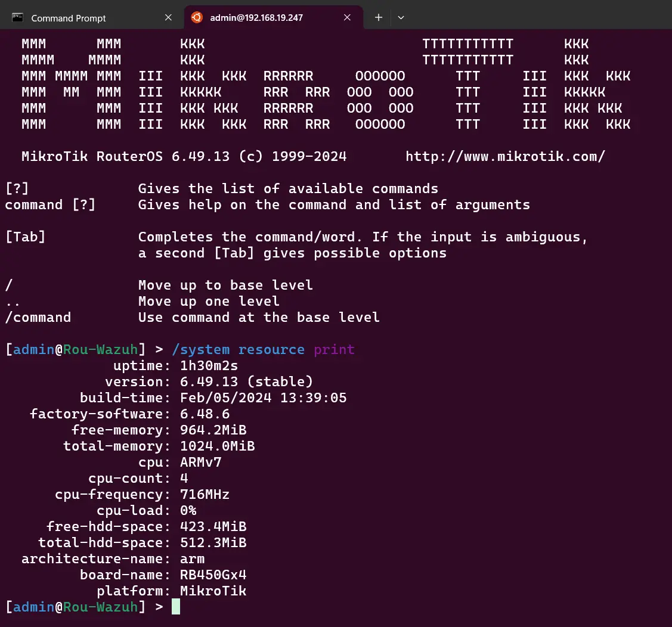Click the free-memory value 964.2MiB
Viewport: 672px width, 627px height.
click(x=213, y=430)
